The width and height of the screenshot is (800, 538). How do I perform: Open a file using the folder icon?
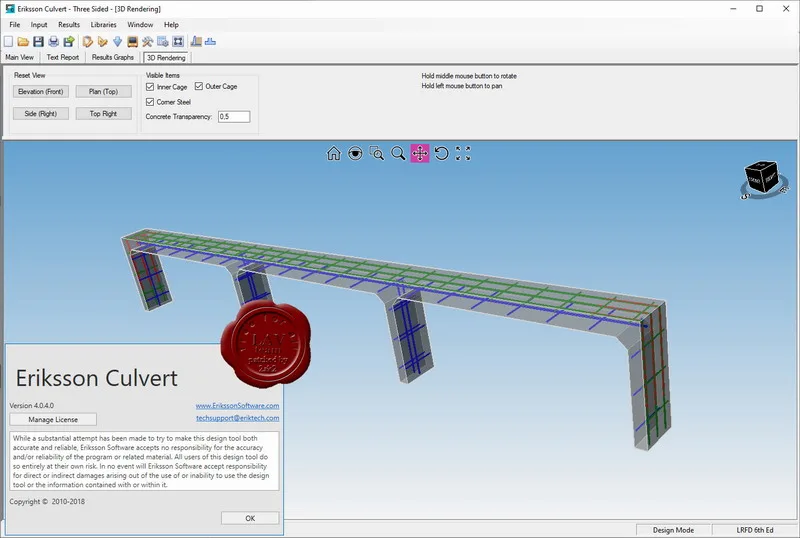coord(23,41)
